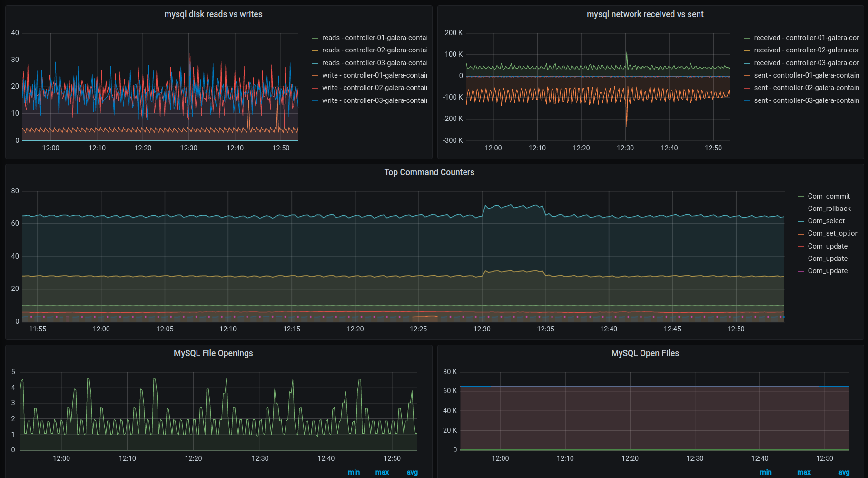Click the '80 K' axis label in MySQL Open Files
Image resolution: width=868 pixels, height=478 pixels.
click(450, 372)
